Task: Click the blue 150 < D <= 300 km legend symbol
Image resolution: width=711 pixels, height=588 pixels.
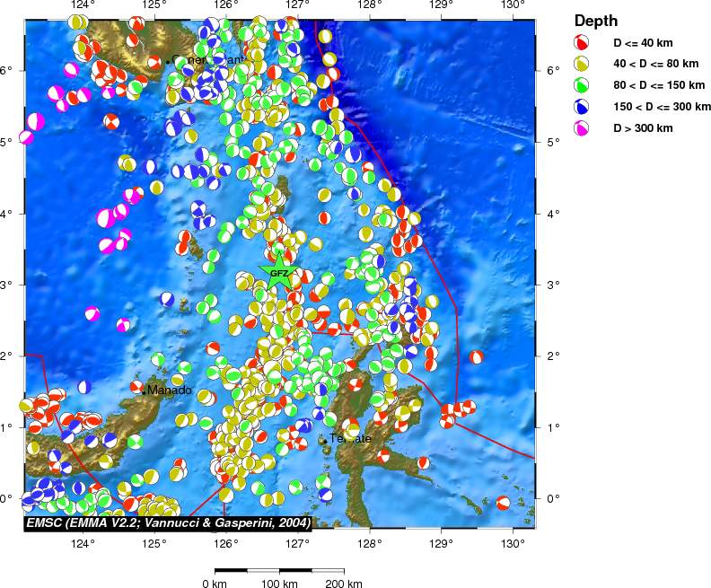Action: pos(582,107)
